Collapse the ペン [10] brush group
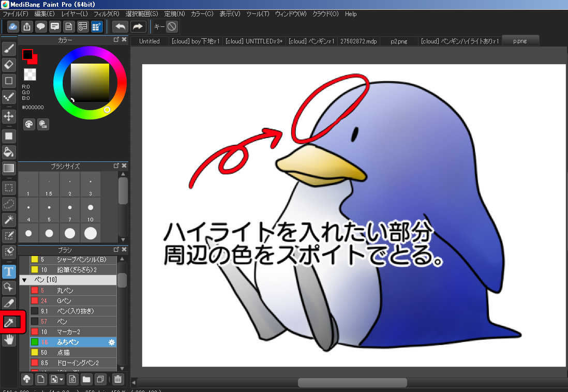 click(24, 280)
